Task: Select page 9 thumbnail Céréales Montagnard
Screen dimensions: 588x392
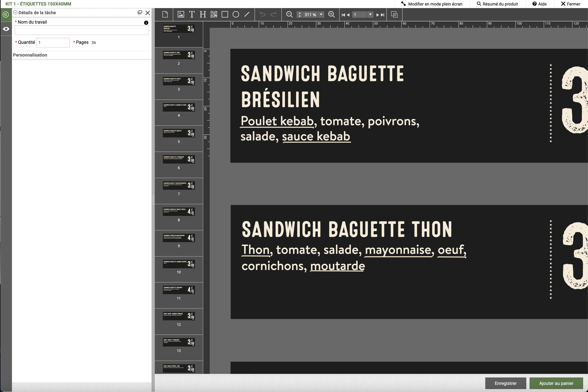Action: (179, 238)
